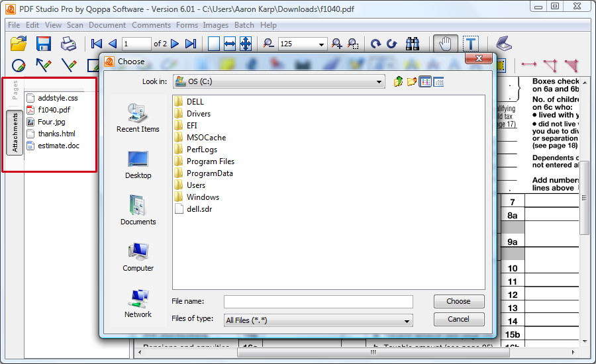Image resolution: width=596 pixels, height=364 pixels.
Task: Select the Users folder
Action: [x=191, y=185]
